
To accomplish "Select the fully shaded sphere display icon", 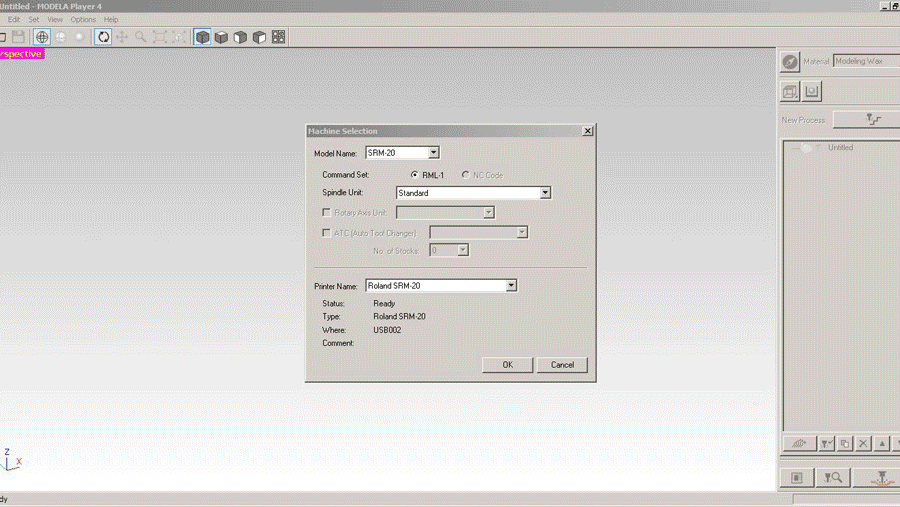I will 80,37.
